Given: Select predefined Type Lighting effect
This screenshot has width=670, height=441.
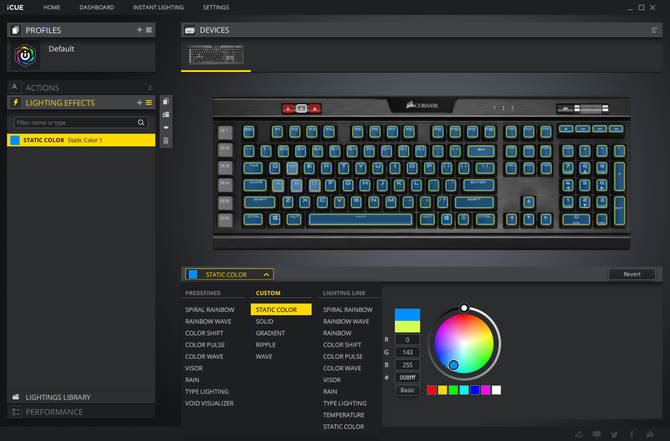Looking at the screenshot, I should coord(207,391).
